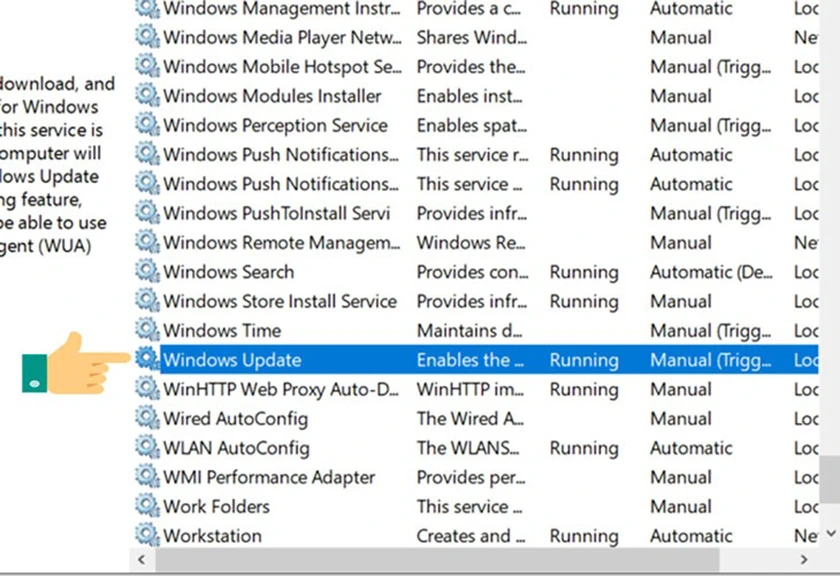
Task: Click the gear icon beside Windows Search
Action: (x=147, y=272)
